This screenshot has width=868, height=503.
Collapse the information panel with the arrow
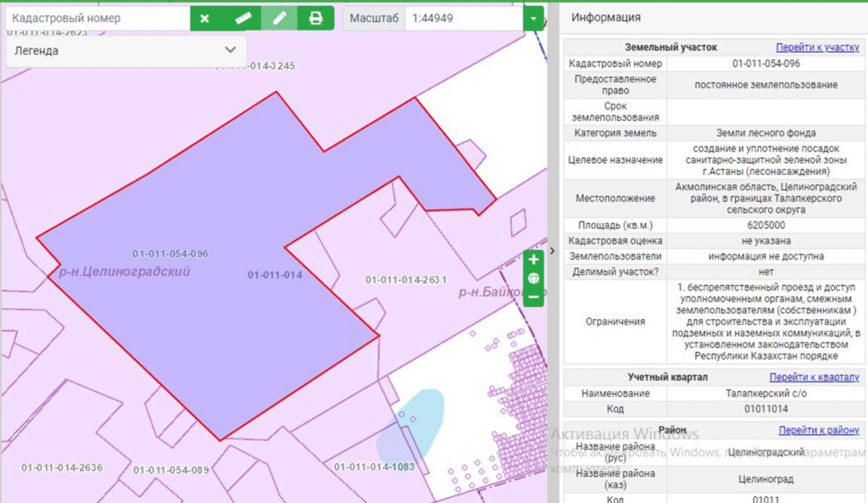coord(552,251)
